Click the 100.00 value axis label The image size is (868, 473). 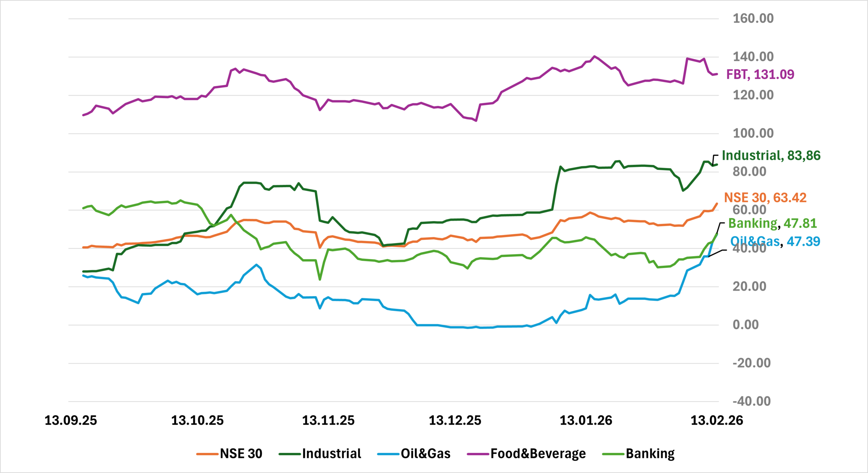pos(753,133)
